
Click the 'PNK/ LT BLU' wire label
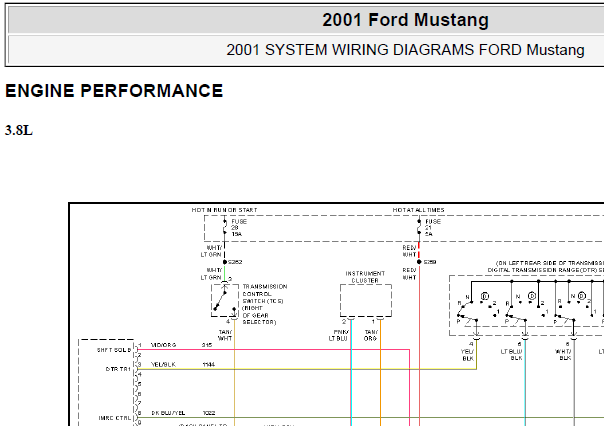pyautogui.click(x=339, y=335)
